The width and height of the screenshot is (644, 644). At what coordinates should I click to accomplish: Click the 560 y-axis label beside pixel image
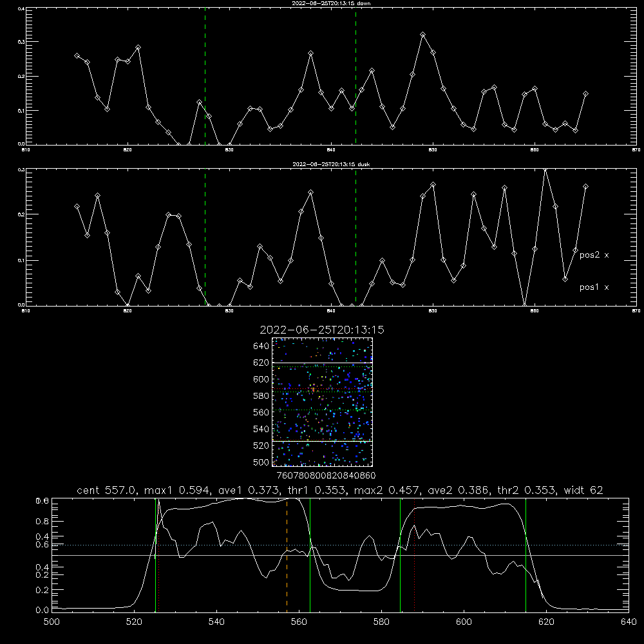261,412
